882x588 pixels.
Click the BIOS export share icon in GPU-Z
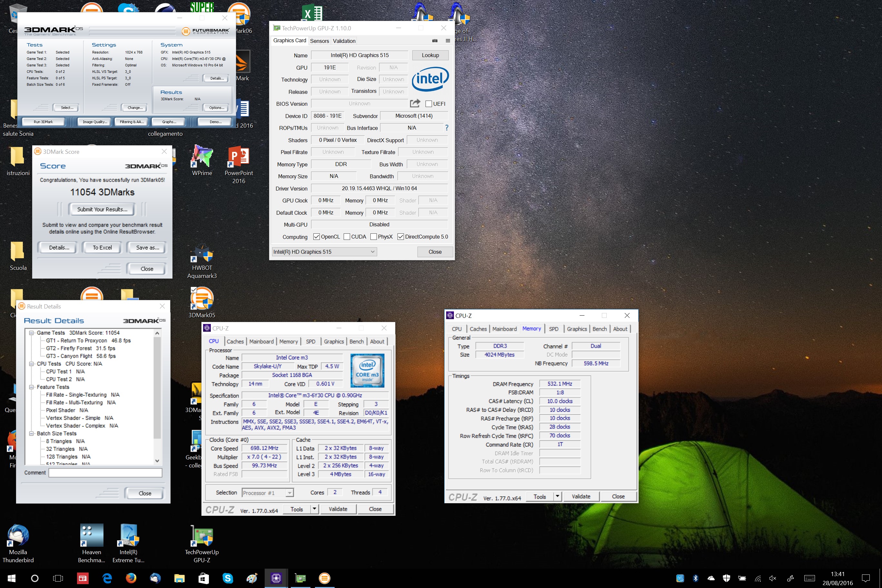click(415, 103)
